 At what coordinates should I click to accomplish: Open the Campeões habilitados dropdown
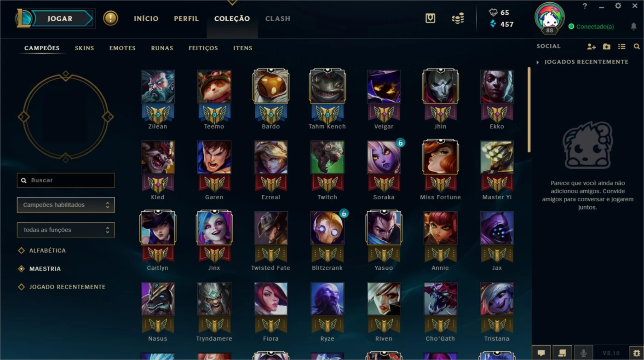(66, 205)
